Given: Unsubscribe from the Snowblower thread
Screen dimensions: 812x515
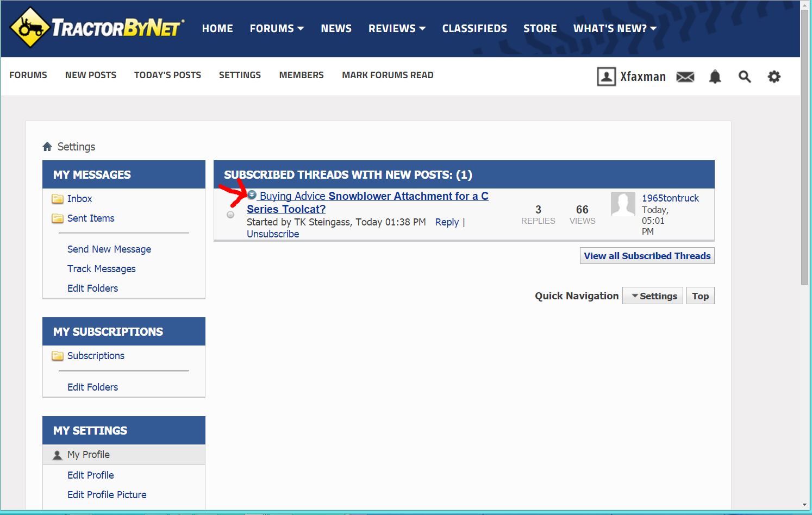Looking at the screenshot, I should (x=273, y=234).
